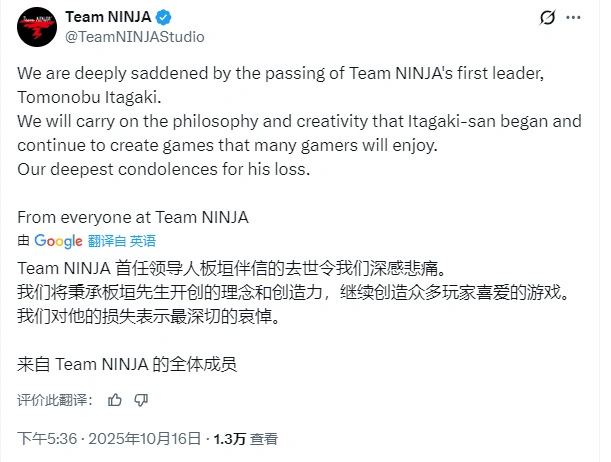
Task: Click the Google logo
Action: coord(59,241)
